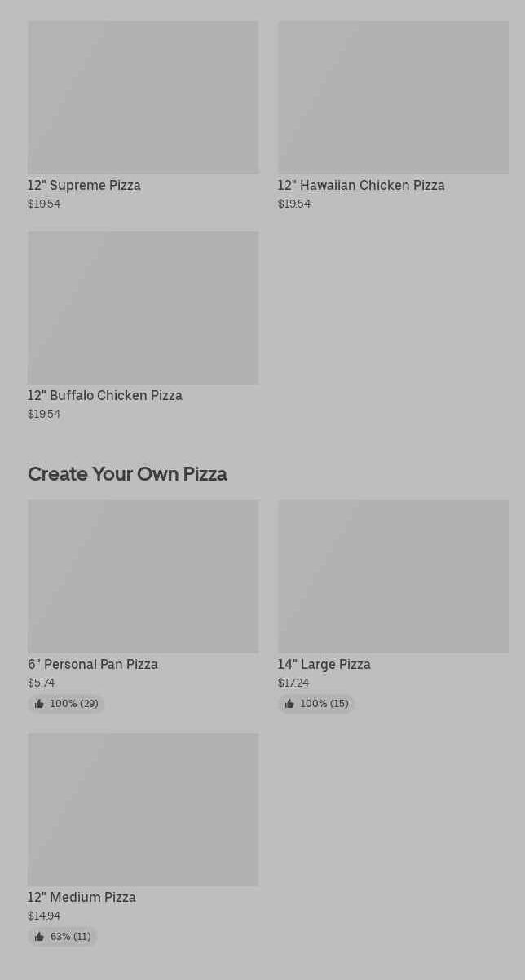Open the 12" Hawaiian Chicken Pizza image
The width and height of the screenshot is (525, 980).
(393, 98)
